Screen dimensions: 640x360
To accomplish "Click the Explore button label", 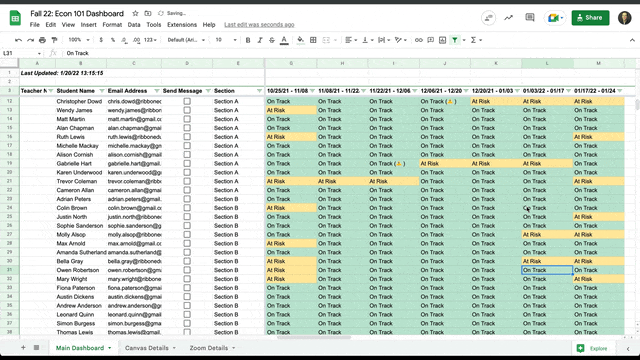I will (598, 348).
